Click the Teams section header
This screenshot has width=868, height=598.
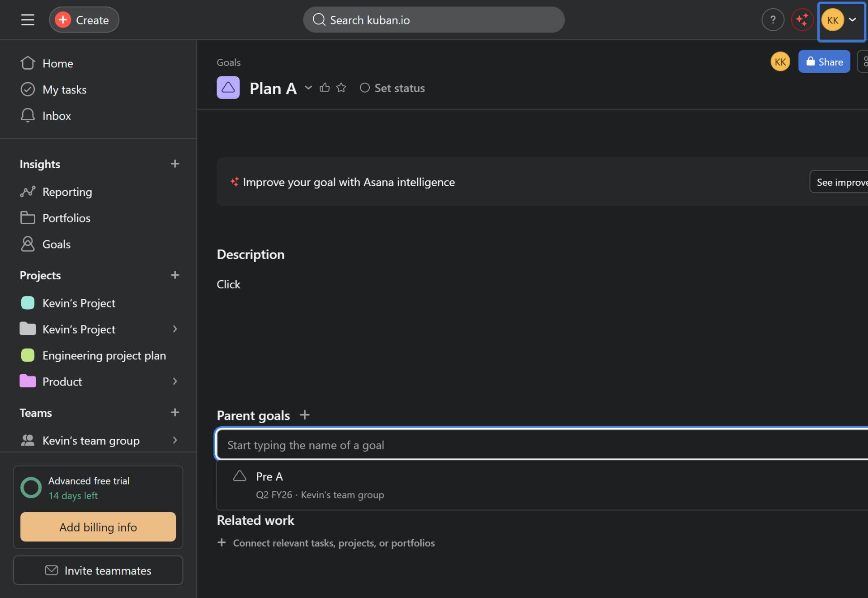pos(36,413)
